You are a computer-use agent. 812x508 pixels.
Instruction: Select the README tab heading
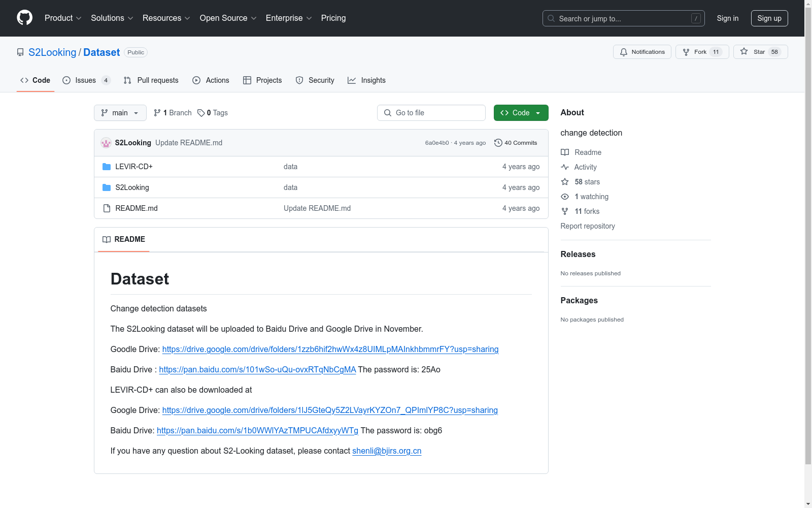point(124,239)
